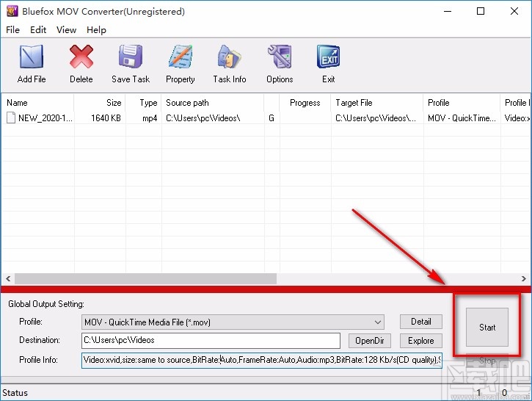Viewport: 532px width, 401px height.
Task: Click the Progress column header
Action: [305, 103]
